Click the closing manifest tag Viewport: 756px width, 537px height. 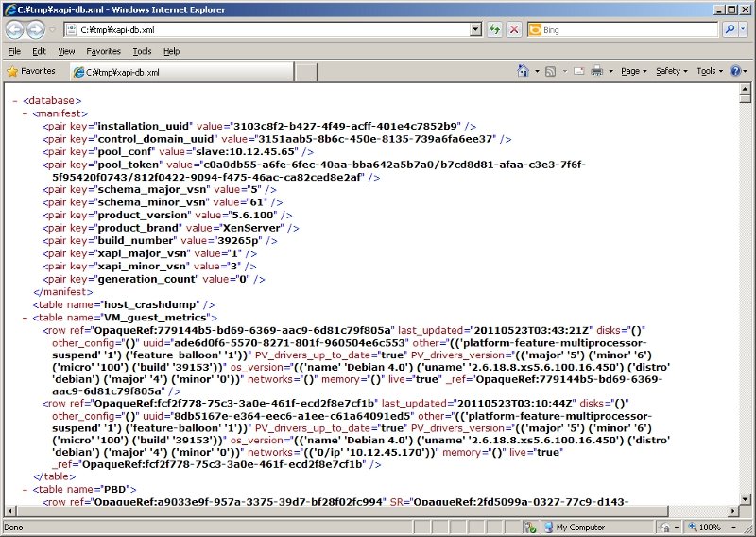pos(62,292)
